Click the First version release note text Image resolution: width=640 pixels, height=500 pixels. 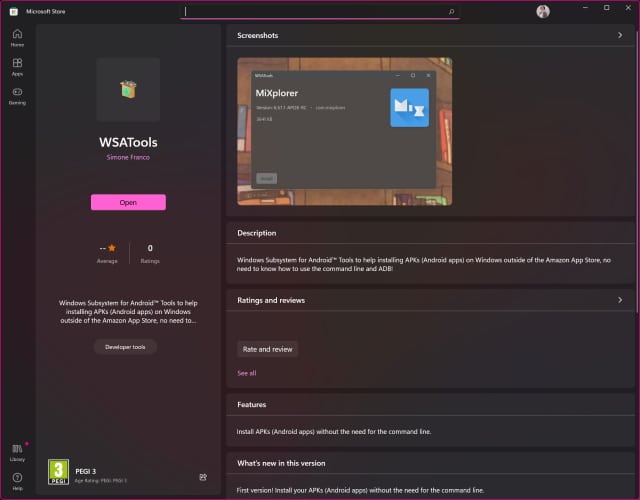[x=360, y=490]
